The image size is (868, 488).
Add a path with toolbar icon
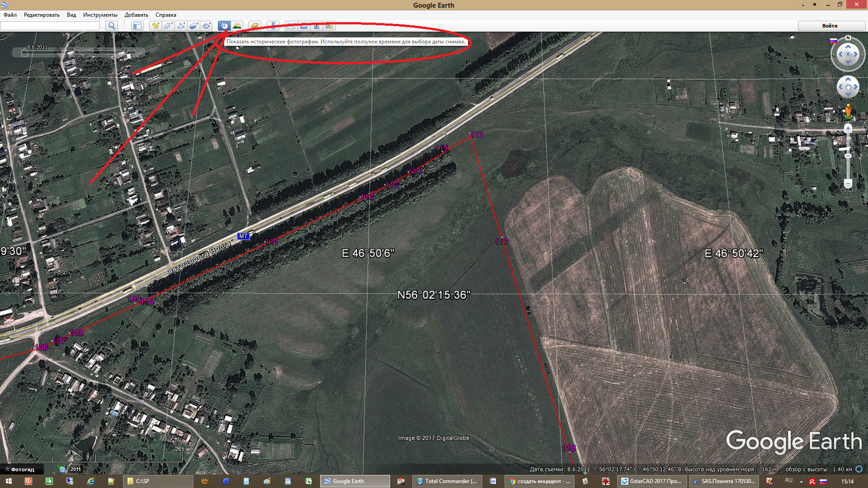[181, 26]
